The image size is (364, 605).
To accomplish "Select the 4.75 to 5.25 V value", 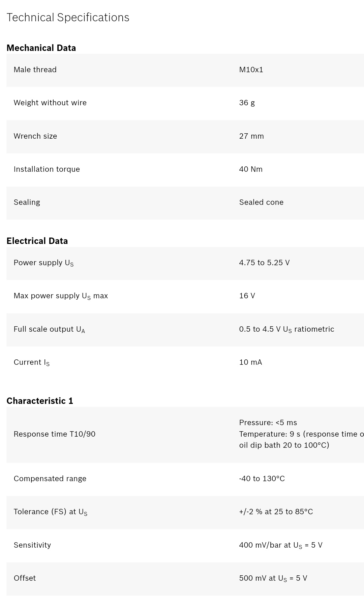I will pos(264,263).
